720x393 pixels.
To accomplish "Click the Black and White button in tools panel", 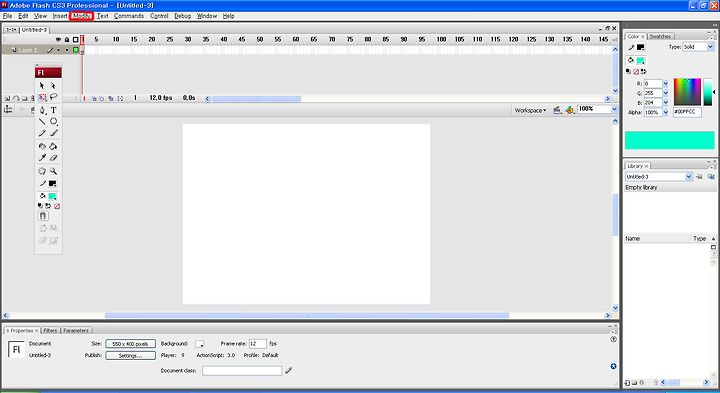I will 40,206.
